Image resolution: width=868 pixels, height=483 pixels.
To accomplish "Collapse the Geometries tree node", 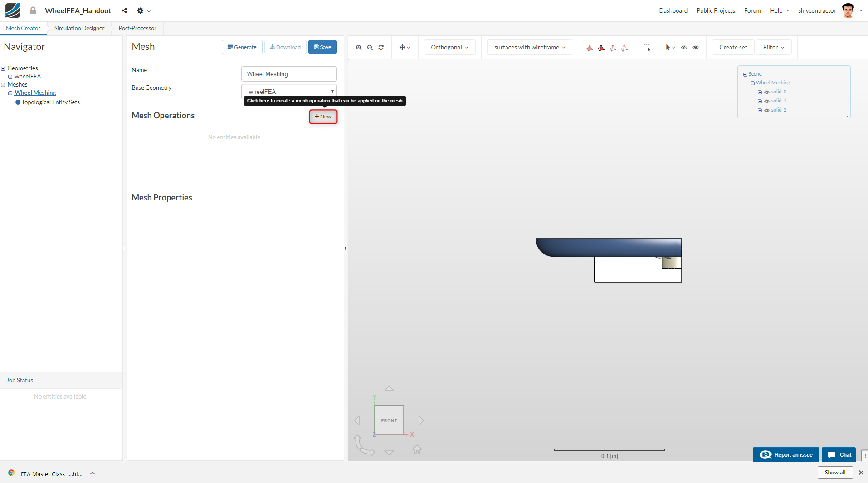I will [x=3, y=68].
